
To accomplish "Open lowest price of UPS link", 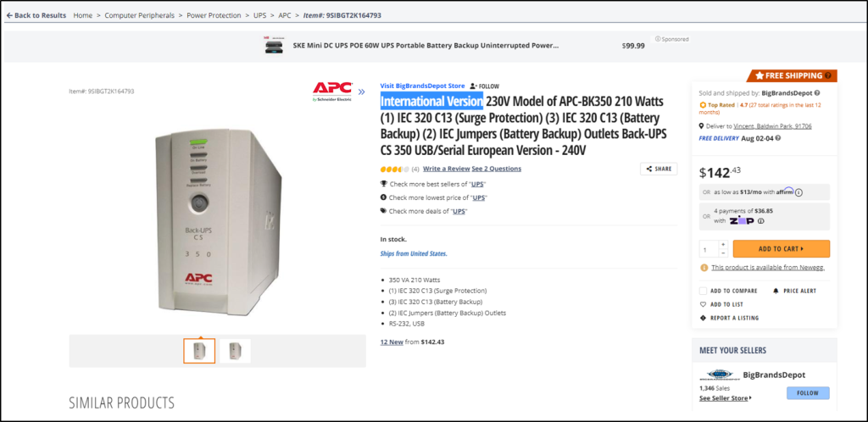I will click(479, 197).
